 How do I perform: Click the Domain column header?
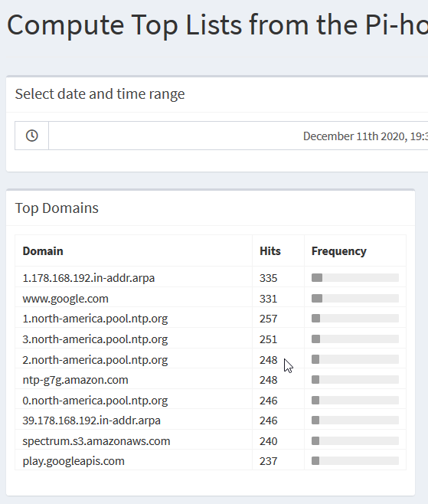[x=43, y=251]
